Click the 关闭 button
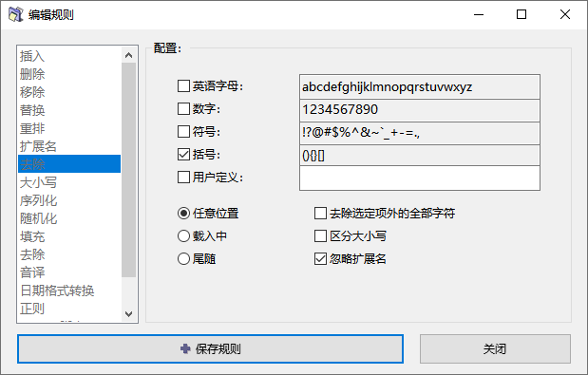The width and height of the screenshot is (588, 375). click(495, 348)
